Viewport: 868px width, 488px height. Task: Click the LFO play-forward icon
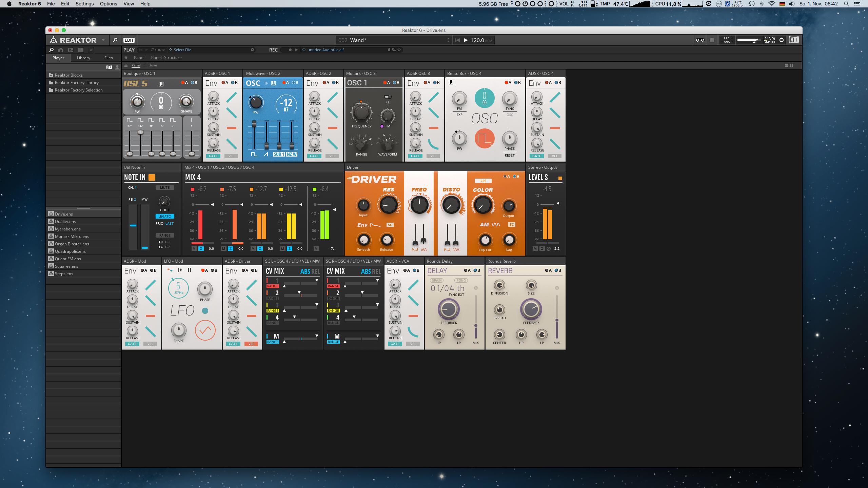[180, 270]
